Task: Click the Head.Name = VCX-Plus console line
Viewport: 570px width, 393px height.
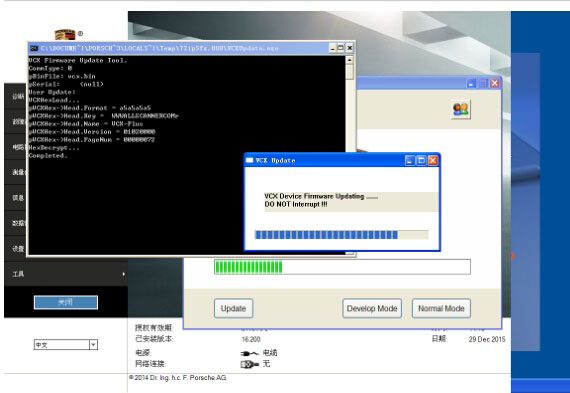Action: [x=86, y=124]
